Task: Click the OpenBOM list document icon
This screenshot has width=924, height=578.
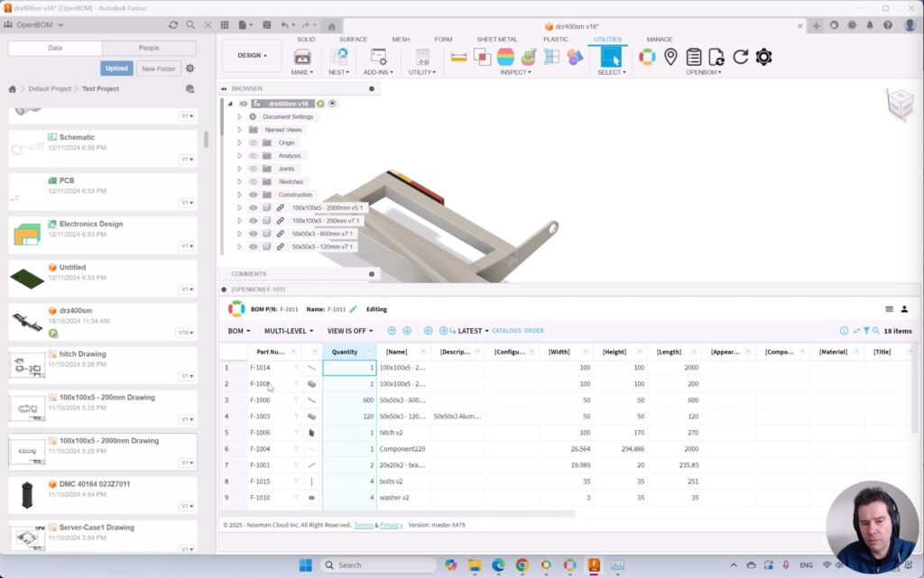Action: click(x=694, y=57)
